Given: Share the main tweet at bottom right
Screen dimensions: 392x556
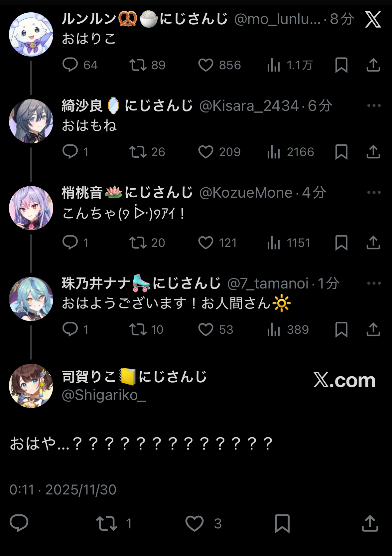Looking at the screenshot, I should (x=370, y=523).
